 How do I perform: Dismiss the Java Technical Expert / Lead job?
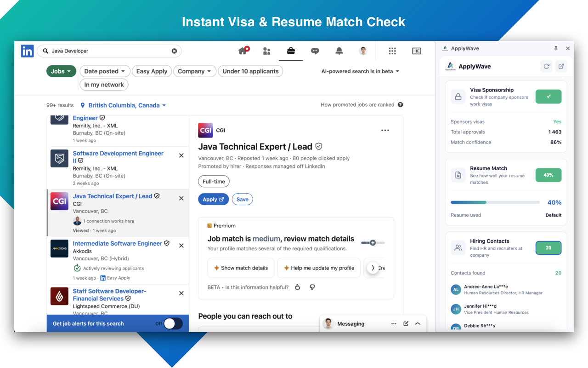pyautogui.click(x=181, y=198)
